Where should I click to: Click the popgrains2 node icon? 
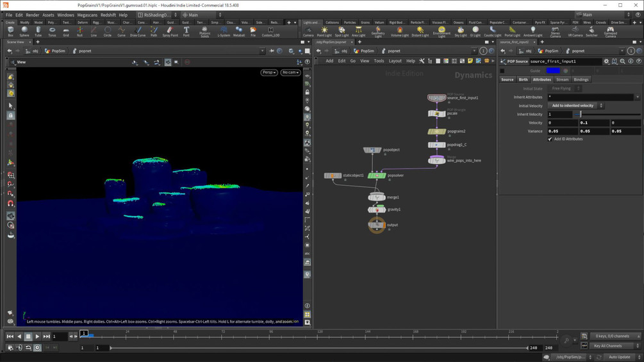pyautogui.click(x=436, y=131)
